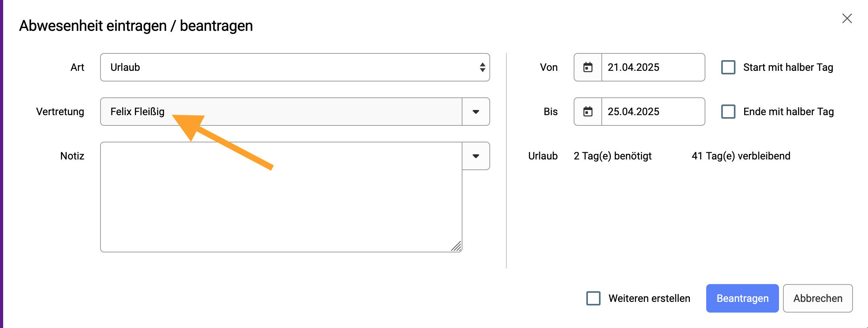868x328 pixels.
Task: Enable the Weiteren erstellen checkbox
Action: tap(593, 298)
